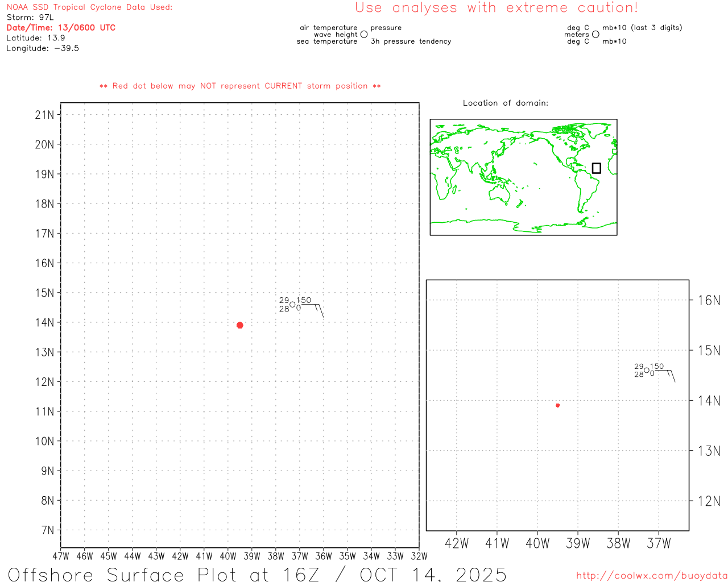Click the '40W' label on main map axis
This screenshot has width=728, height=582.
point(228,556)
